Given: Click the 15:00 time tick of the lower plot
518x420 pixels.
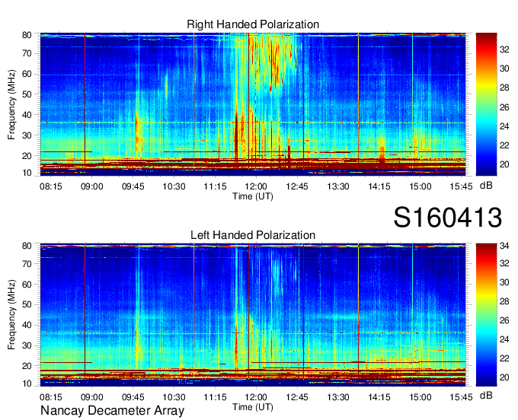Looking at the screenshot, I should click(420, 397).
